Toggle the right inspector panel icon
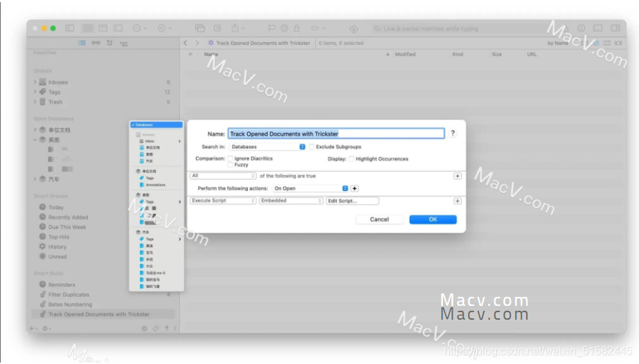 point(615,28)
